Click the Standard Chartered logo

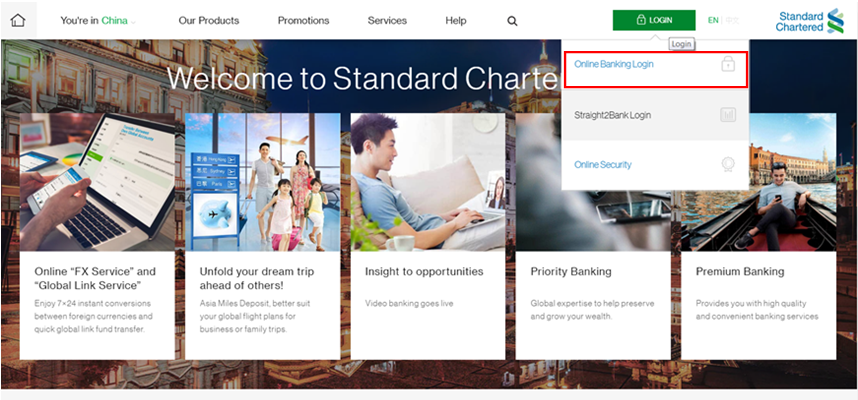[810, 21]
